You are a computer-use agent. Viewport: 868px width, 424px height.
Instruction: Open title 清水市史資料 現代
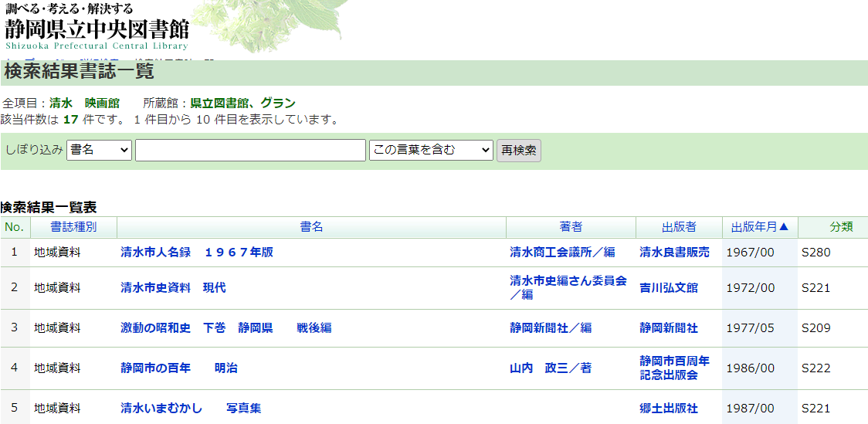pyautogui.click(x=173, y=288)
